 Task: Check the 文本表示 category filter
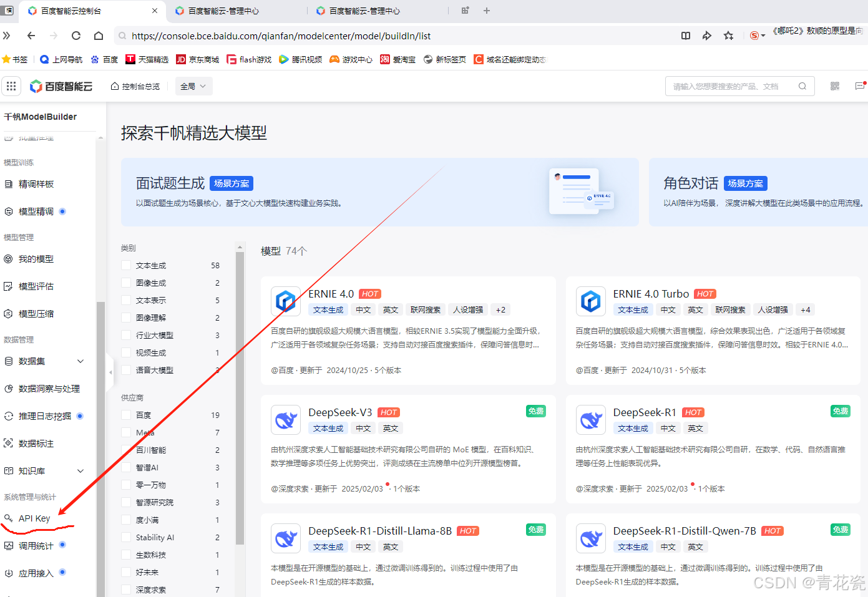pos(126,300)
